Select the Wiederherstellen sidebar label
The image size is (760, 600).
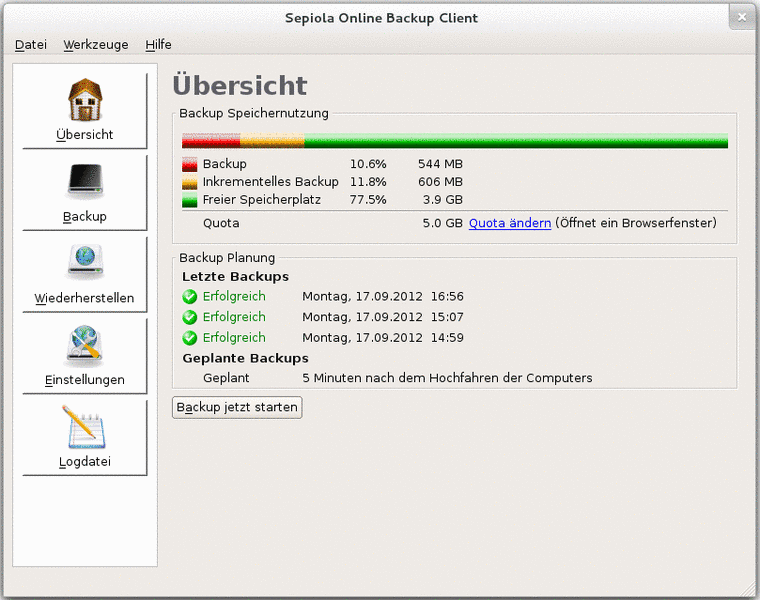pyautogui.click(x=84, y=298)
